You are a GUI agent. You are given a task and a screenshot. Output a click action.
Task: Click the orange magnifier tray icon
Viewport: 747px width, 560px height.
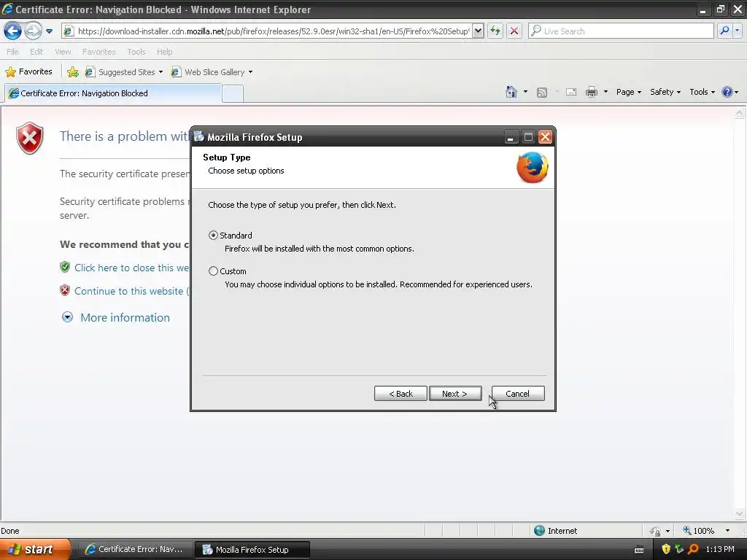point(693,549)
